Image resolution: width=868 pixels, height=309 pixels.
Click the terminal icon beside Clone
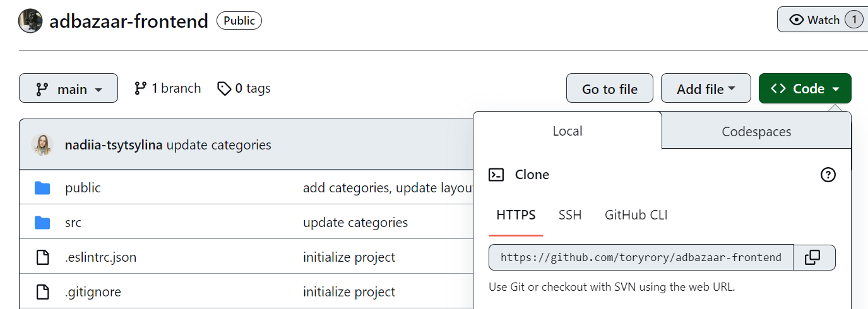point(497,175)
